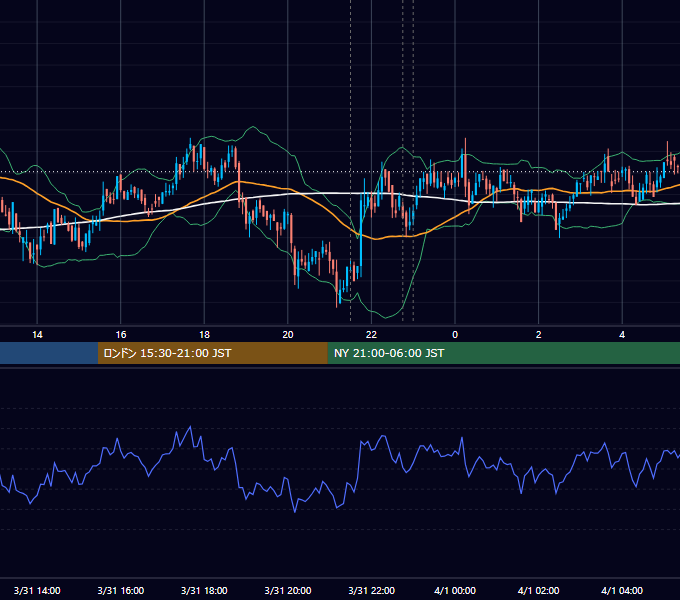Click the 14 hour axis label
The image size is (680, 600).
point(37,335)
